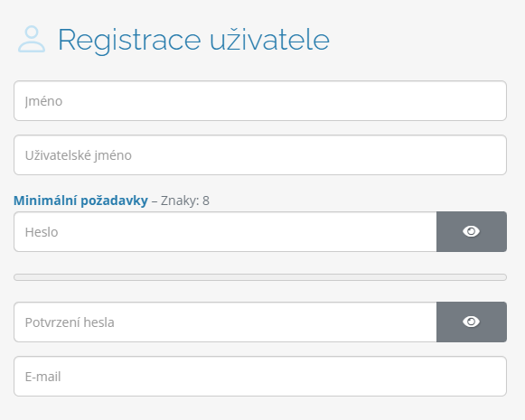525x420 pixels.
Task: Click the Znaky: 8 requirement text
Action: tap(185, 201)
